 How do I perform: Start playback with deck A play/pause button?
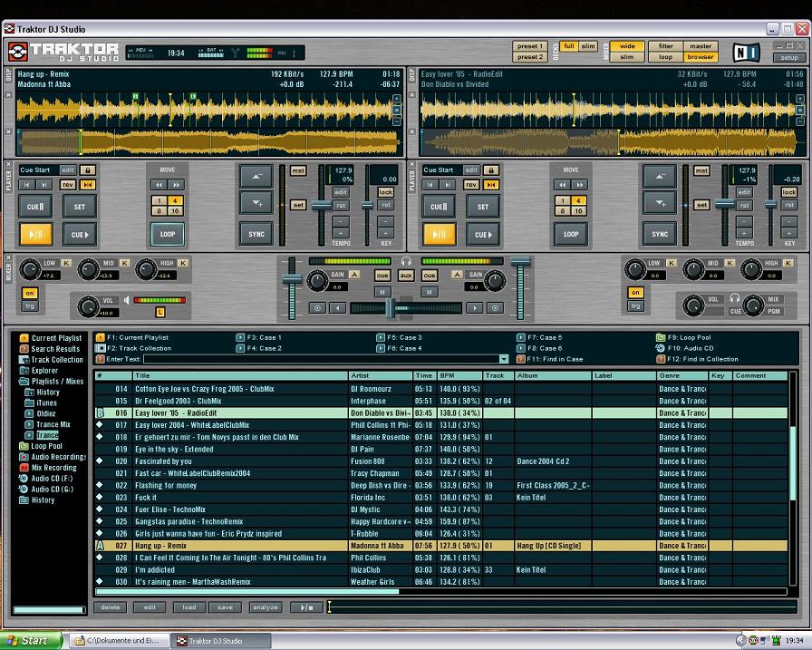(x=35, y=234)
